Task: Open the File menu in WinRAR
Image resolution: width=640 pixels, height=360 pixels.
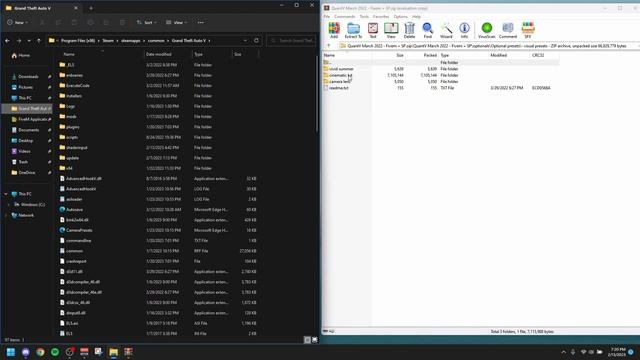Action: pyautogui.click(x=327, y=17)
